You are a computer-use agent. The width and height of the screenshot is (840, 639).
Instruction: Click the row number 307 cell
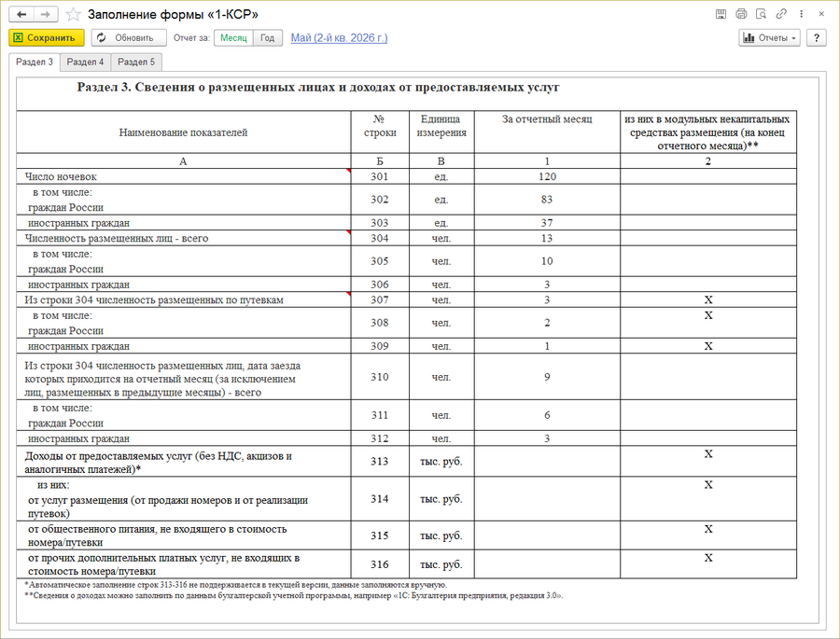[x=380, y=299]
